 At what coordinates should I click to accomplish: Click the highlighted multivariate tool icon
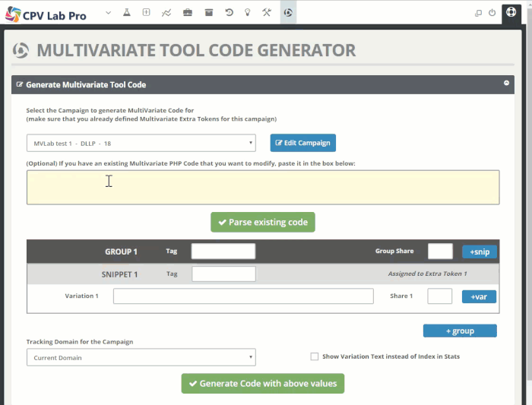(x=288, y=13)
